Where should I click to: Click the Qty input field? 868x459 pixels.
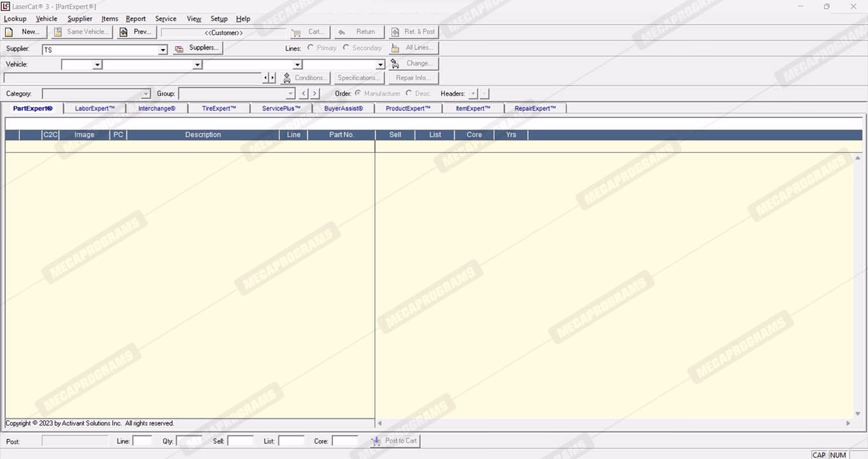tap(189, 441)
